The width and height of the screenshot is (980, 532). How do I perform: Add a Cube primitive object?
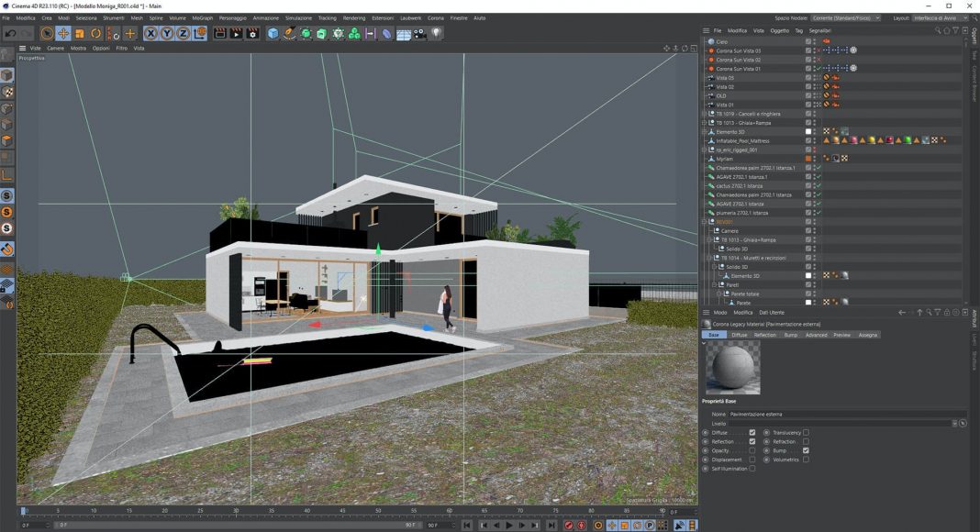click(x=273, y=34)
